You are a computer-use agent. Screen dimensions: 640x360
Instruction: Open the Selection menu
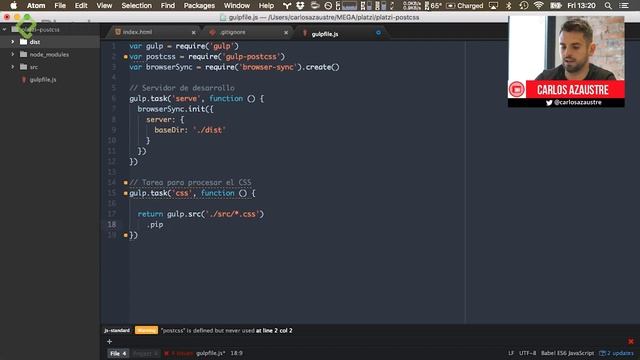click(136, 6)
